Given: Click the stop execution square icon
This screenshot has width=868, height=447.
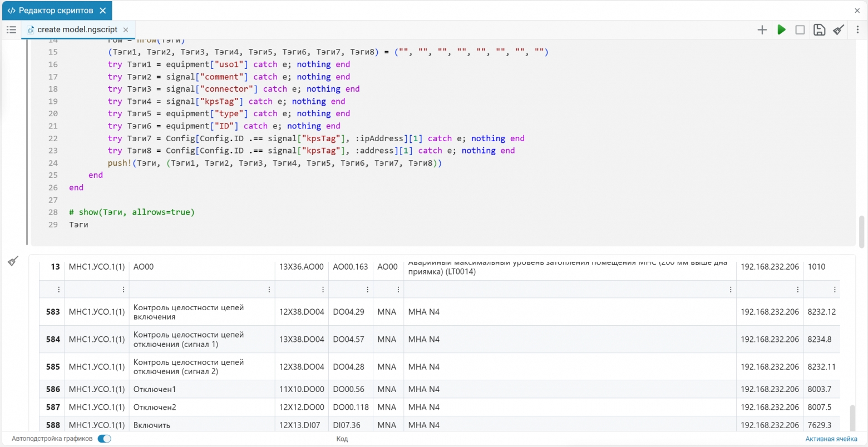Looking at the screenshot, I should tap(800, 30).
